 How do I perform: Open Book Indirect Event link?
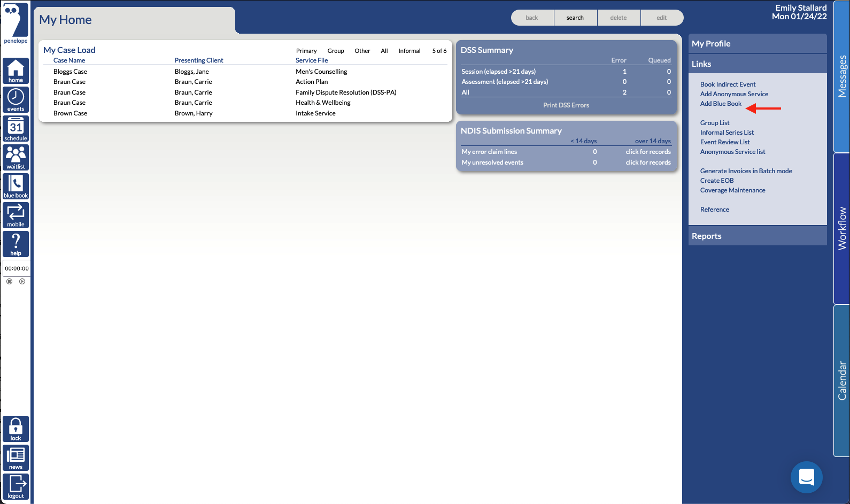point(728,84)
